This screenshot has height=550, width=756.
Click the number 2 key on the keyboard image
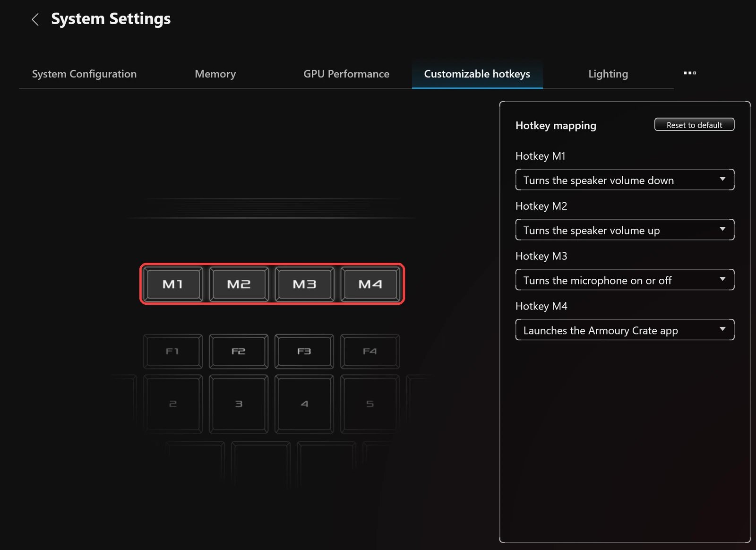click(x=173, y=404)
